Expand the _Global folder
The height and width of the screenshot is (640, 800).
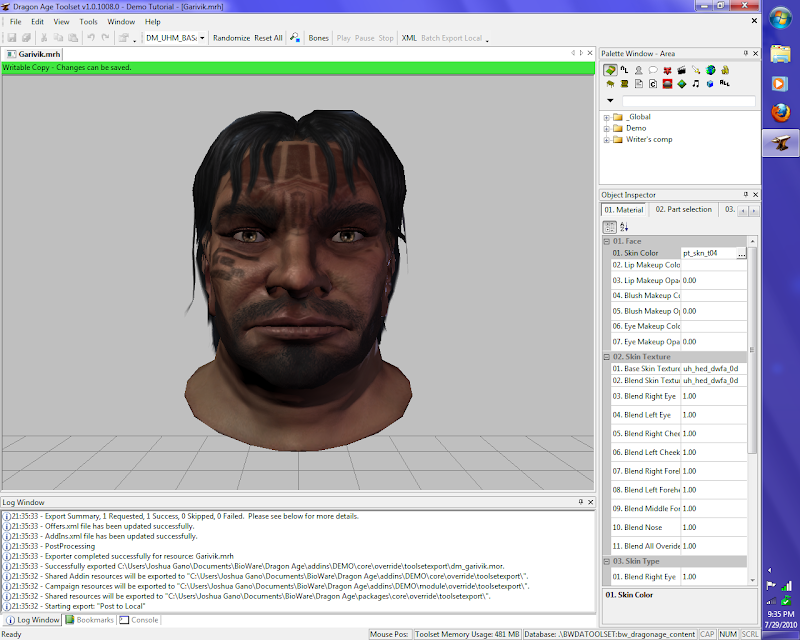[x=606, y=116]
